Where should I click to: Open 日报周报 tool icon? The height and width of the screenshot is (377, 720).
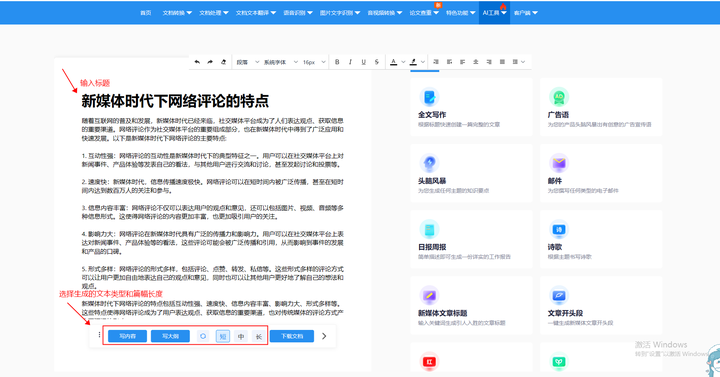pyautogui.click(x=429, y=229)
